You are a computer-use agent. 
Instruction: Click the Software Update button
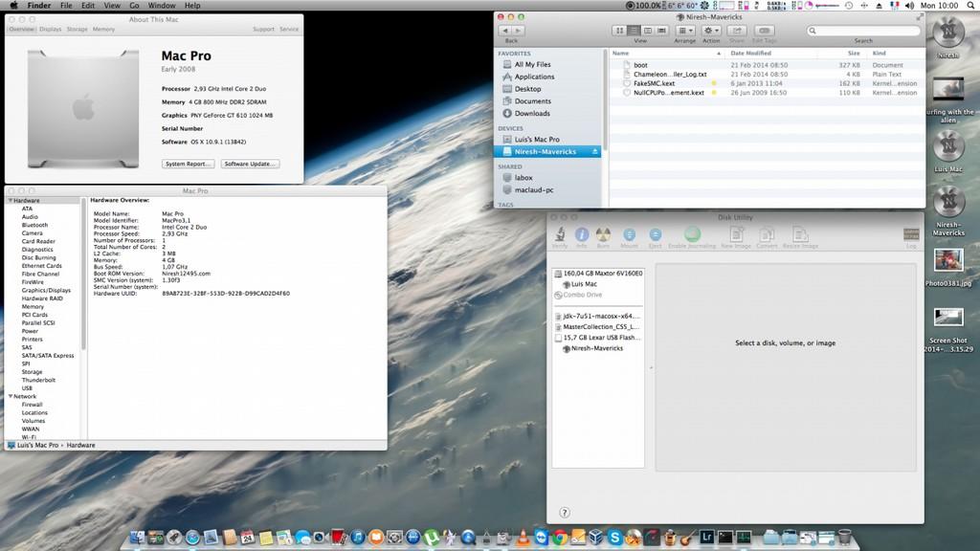coord(250,164)
